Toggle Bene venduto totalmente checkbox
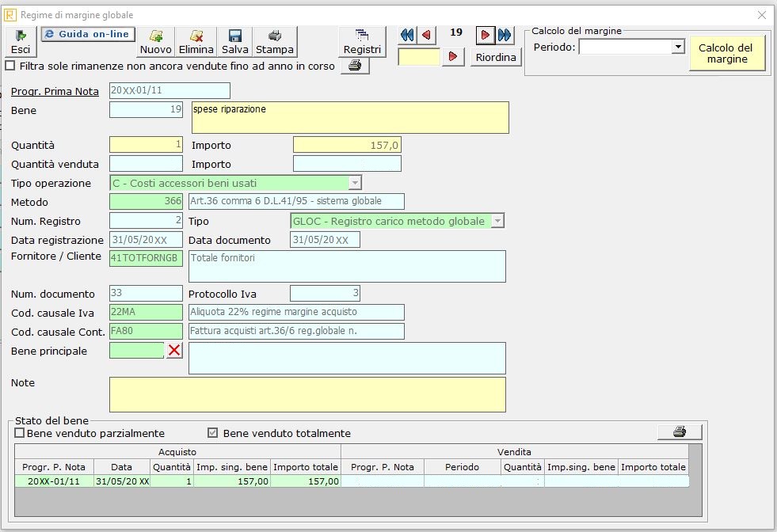This screenshot has height=532, width=777. [212, 433]
